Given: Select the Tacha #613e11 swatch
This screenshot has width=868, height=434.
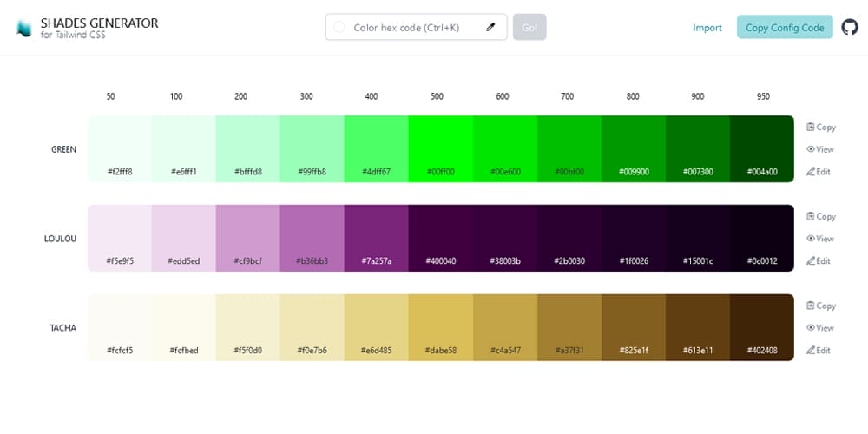Looking at the screenshot, I should pyautogui.click(x=698, y=327).
